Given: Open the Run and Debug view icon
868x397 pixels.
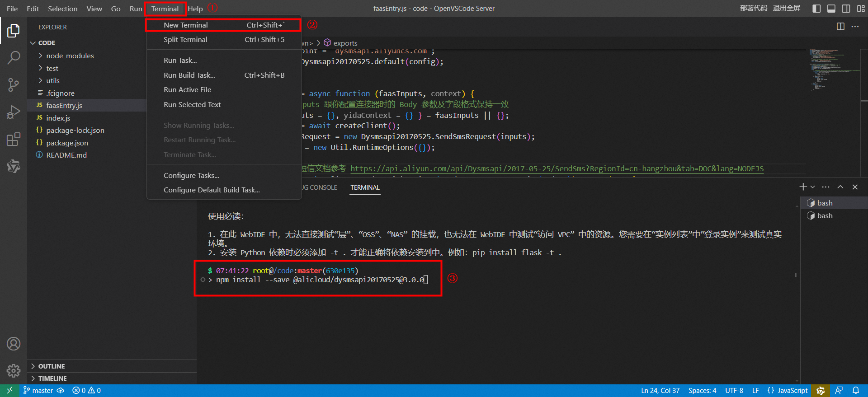Looking at the screenshot, I should [14, 112].
